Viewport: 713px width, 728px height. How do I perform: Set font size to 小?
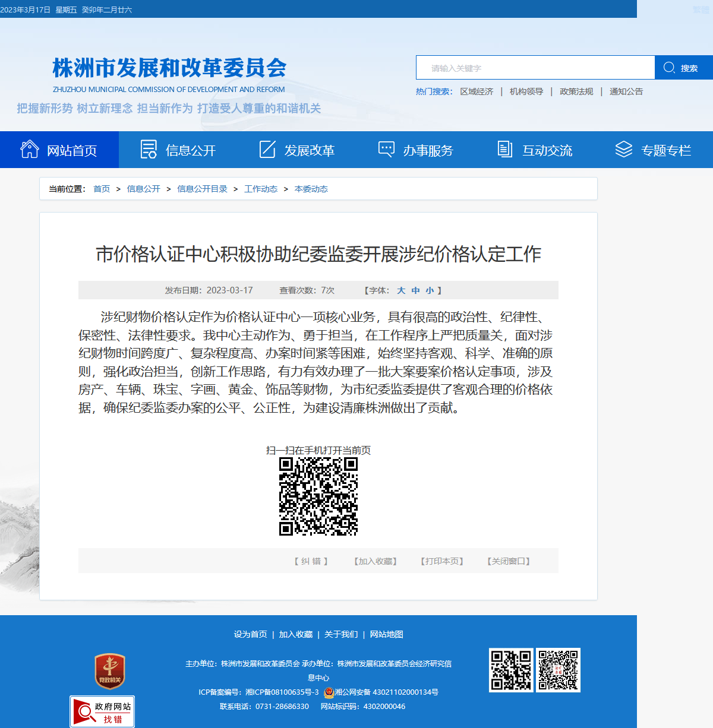(x=430, y=290)
